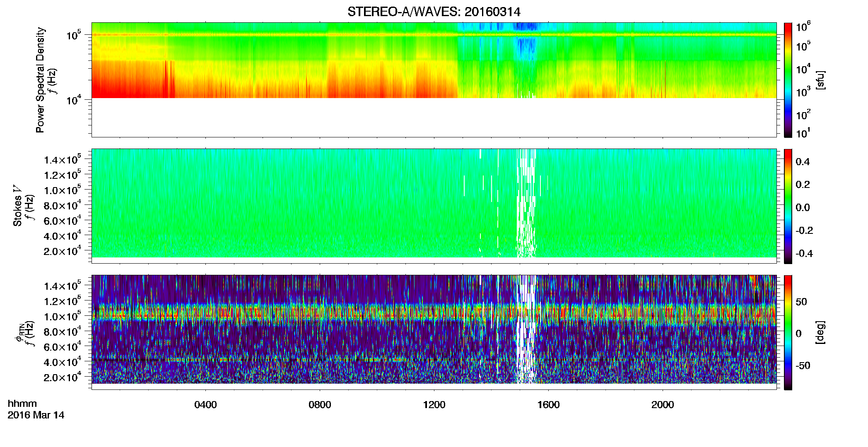Screen dimensions: 868x447
Task: Click the 10^3 label on the sfu color bar
Action: [803, 91]
